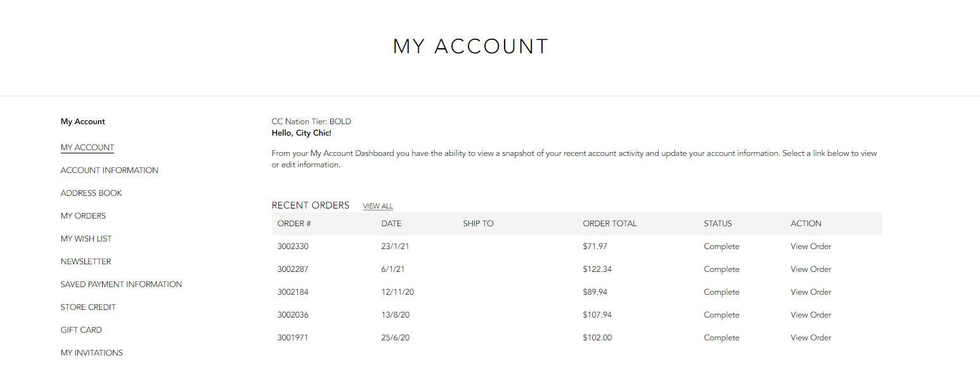The image size is (980, 379).
Task: Select Newsletter in account menu
Action: click(x=86, y=261)
